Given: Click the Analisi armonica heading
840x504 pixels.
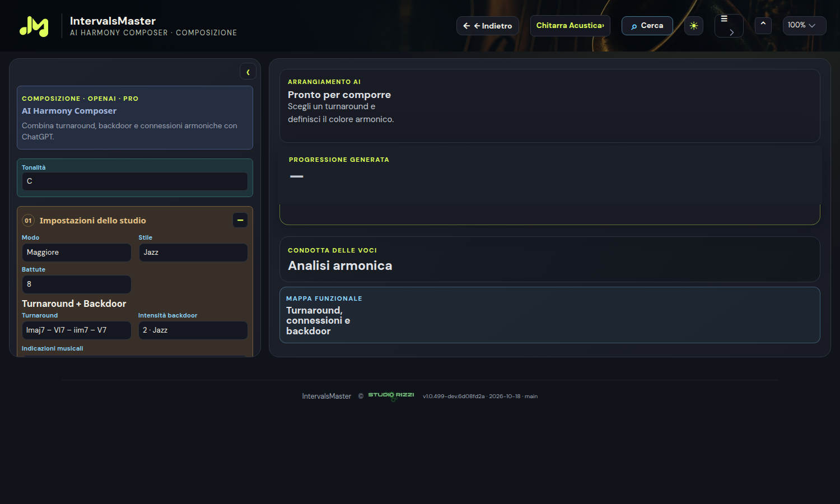Looking at the screenshot, I should 340,265.
